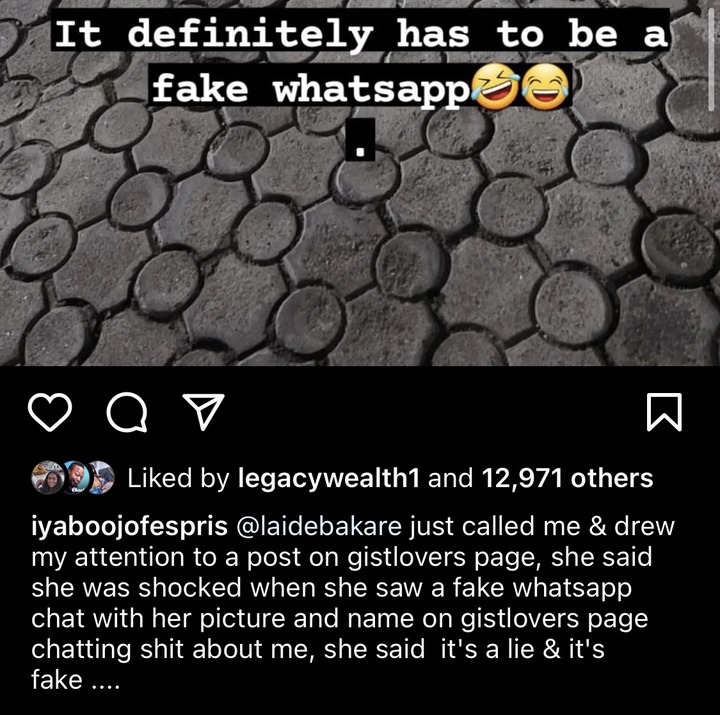Click the tears of joy emoji
Image resolution: width=720 pixels, height=715 pixels.
tap(546, 86)
